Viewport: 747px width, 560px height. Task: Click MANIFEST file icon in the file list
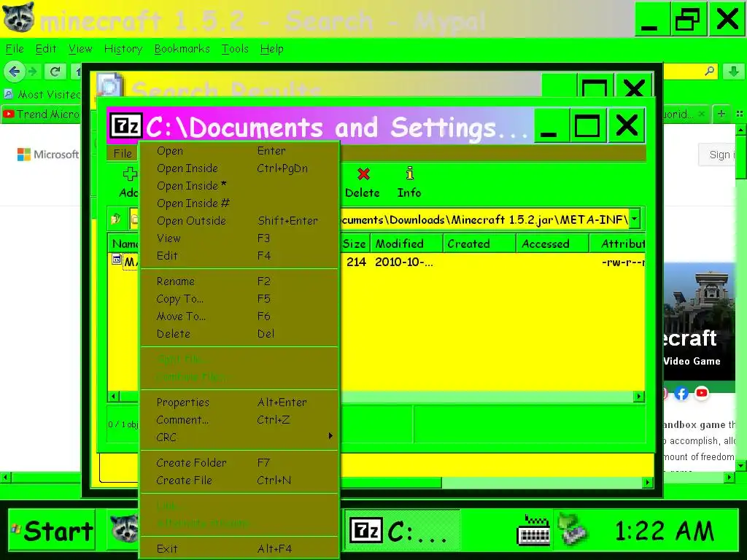click(x=117, y=260)
